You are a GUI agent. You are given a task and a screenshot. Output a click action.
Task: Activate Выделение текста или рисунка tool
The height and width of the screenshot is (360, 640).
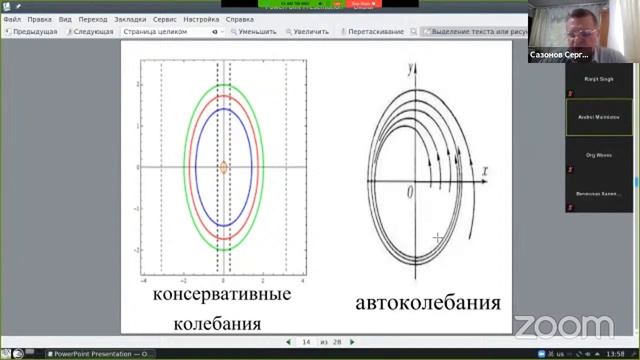pyautogui.click(x=474, y=31)
